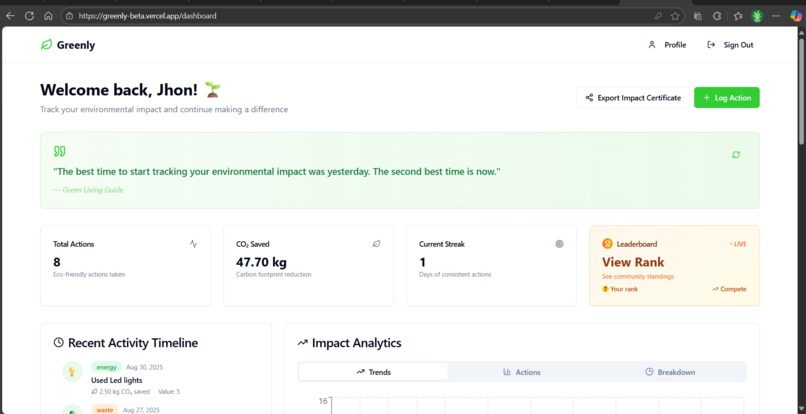This screenshot has width=806, height=414.
Task: Click the vertical scrollbar thumb
Action: 801,92
